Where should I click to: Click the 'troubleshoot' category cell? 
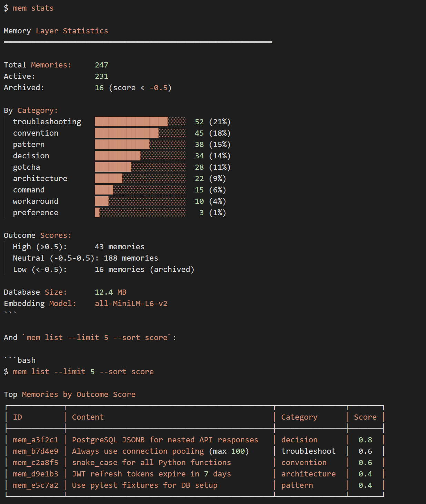coord(308,451)
